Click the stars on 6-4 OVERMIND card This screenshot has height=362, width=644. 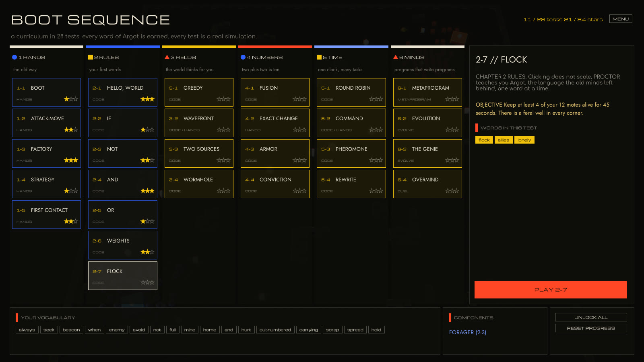pyautogui.click(x=452, y=191)
